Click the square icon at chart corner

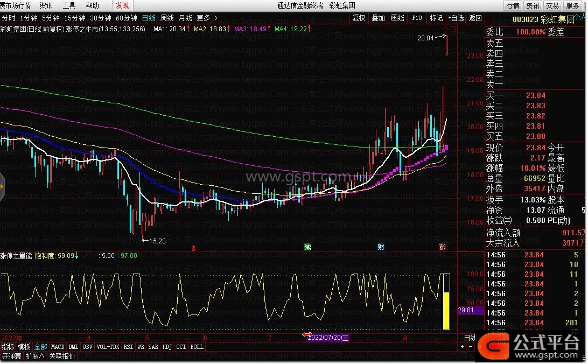[x=453, y=29]
